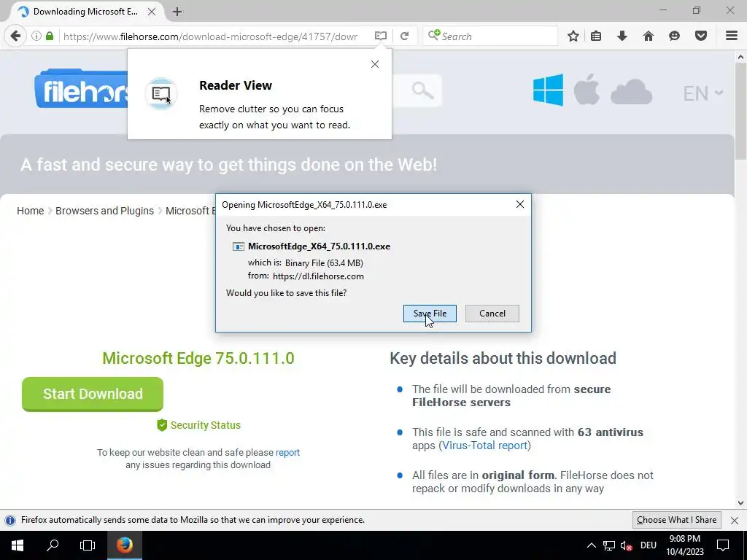Click the URL address bar
Viewport: 747px width, 560px height.
coord(209,36)
